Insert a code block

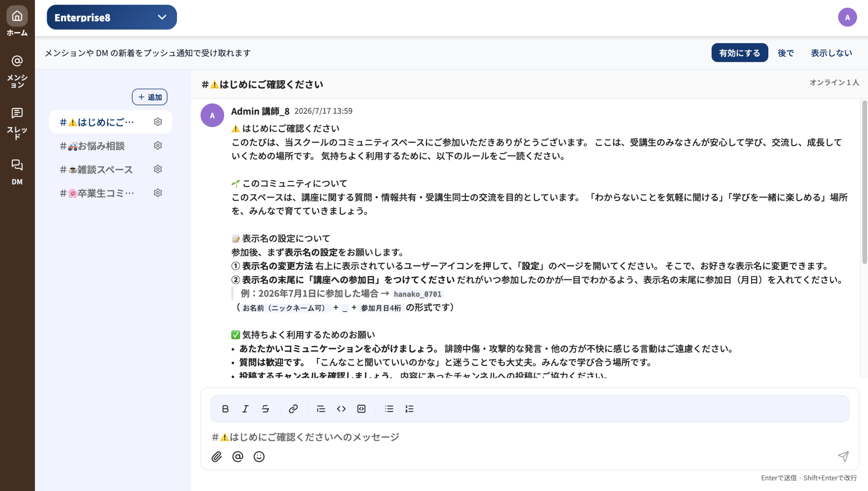pyautogui.click(x=361, y=409)
